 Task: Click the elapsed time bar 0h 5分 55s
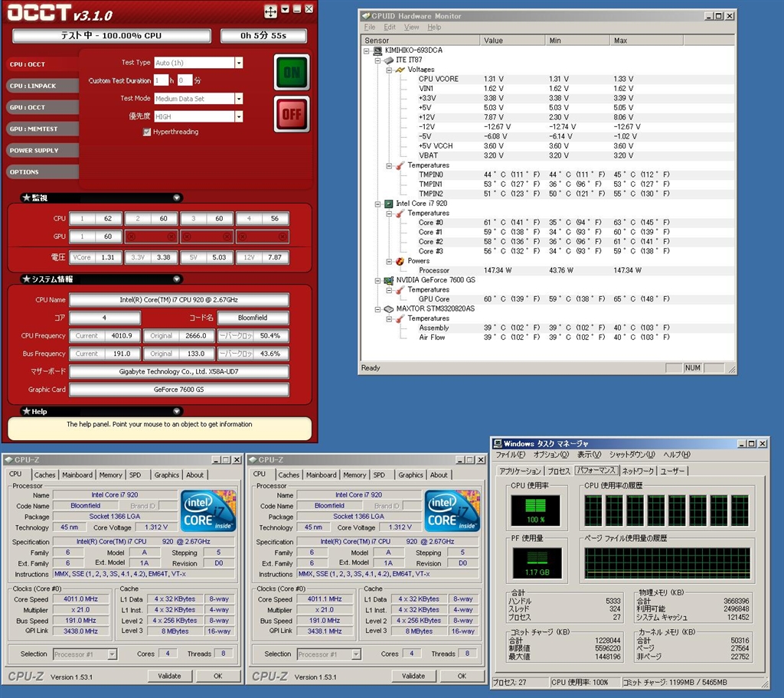pyautogui.click(x=263, y=35)
